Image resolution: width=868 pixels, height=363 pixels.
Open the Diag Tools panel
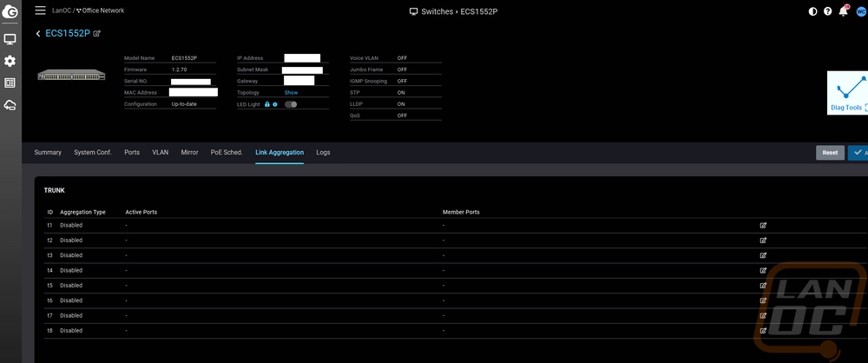[846, 94]
